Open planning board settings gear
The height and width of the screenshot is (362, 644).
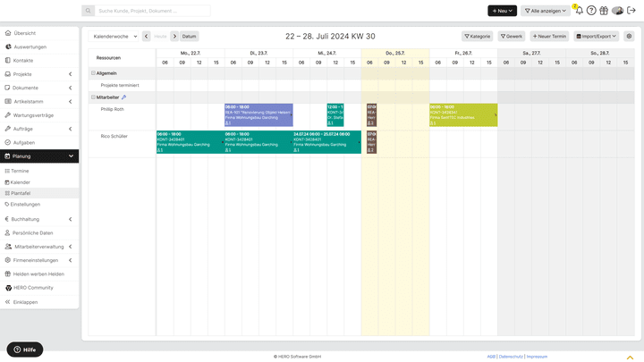click(x=629, y=37)
